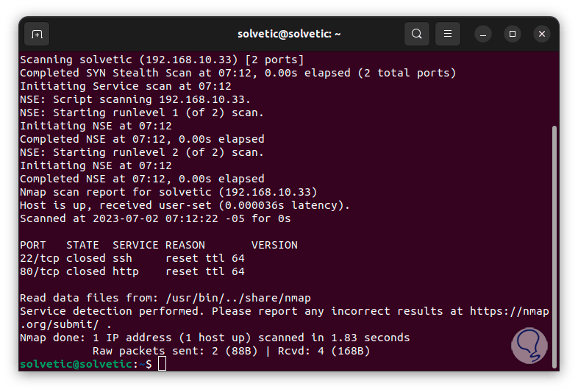Maximize the terminal window
This screenshot has width=578, height=392.
[x=513, y=34]
